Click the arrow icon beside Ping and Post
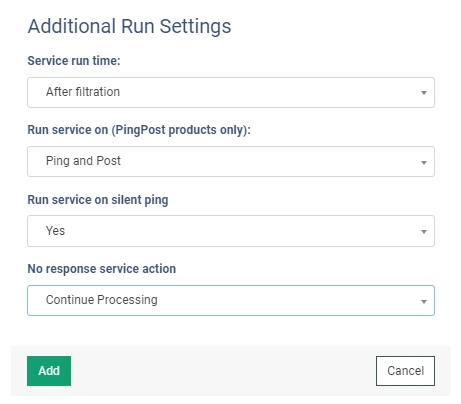Screen dimensions: 461x404 point(424,163)
